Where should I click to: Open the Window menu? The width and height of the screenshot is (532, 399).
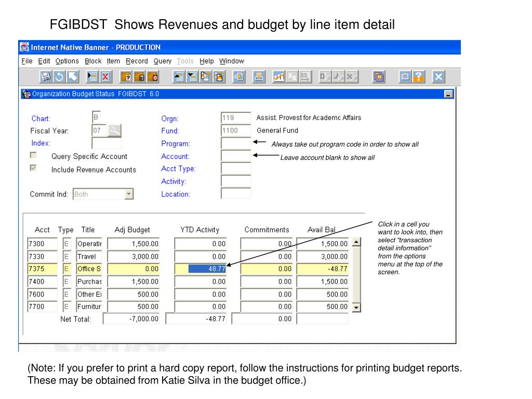coord(231,61)
